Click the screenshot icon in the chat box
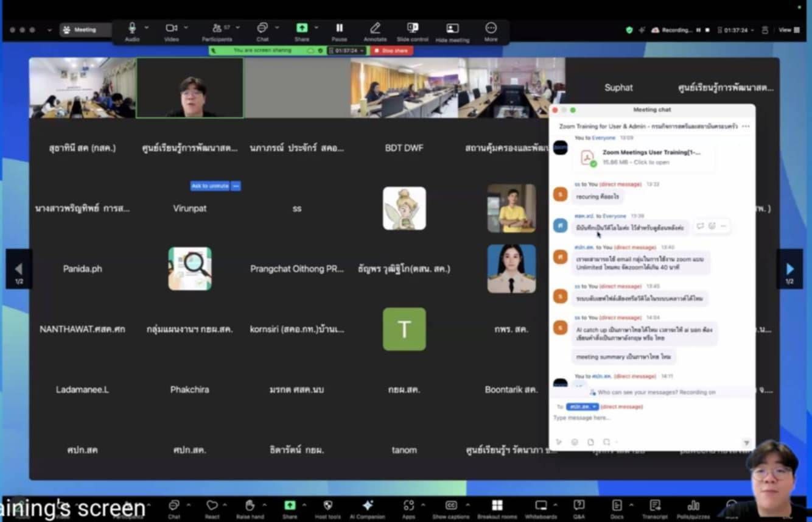Screen dimensions: 812x522 [607, 442]
